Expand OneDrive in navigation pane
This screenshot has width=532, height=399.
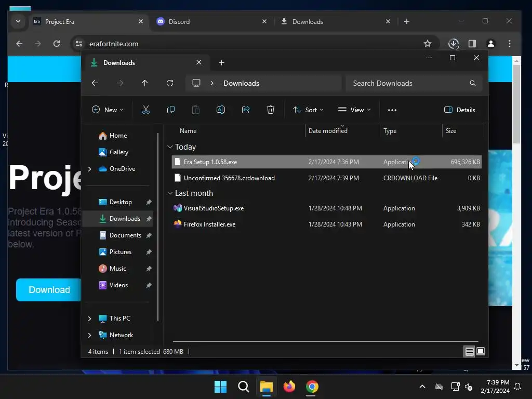89,169
